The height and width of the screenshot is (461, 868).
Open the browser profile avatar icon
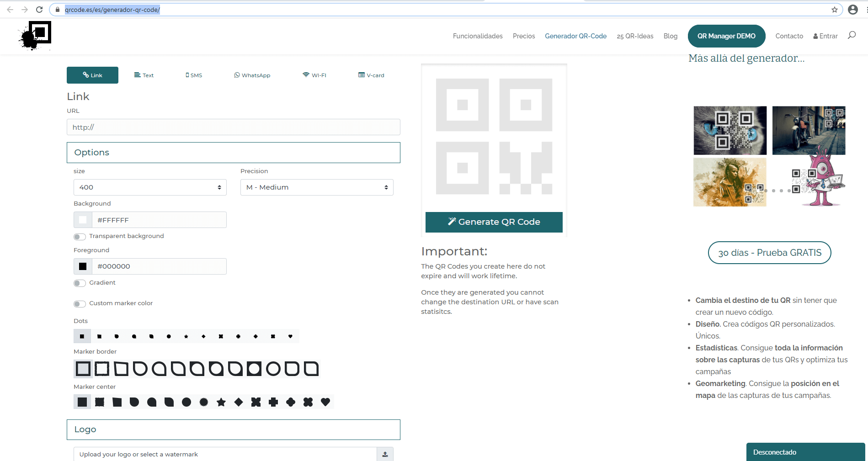(x=853, y=10)
